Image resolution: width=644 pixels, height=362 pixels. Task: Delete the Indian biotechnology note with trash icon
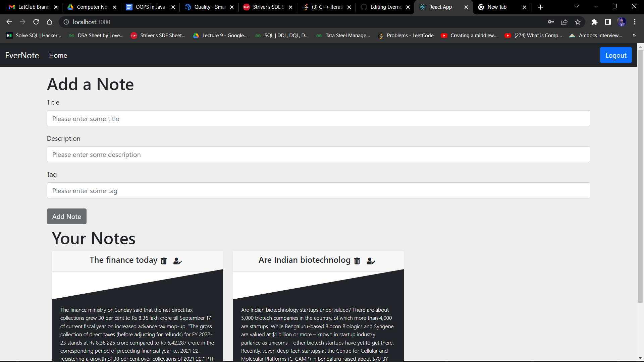click(357, 261)
